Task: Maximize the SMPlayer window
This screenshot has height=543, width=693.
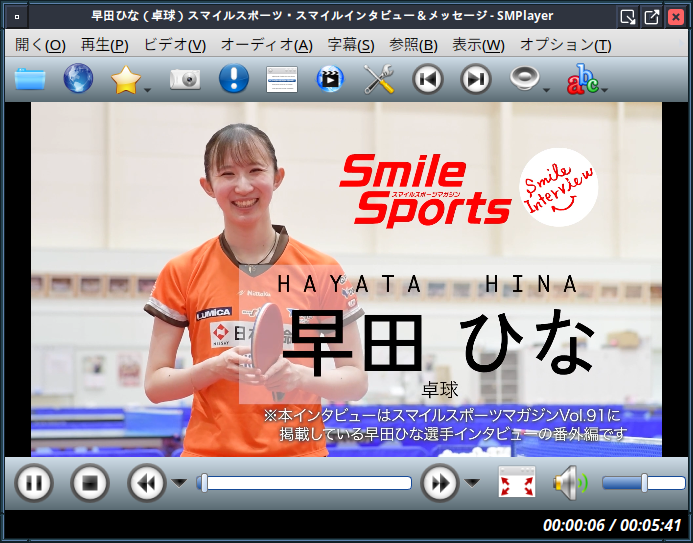Action: click(x=651, y=17)
